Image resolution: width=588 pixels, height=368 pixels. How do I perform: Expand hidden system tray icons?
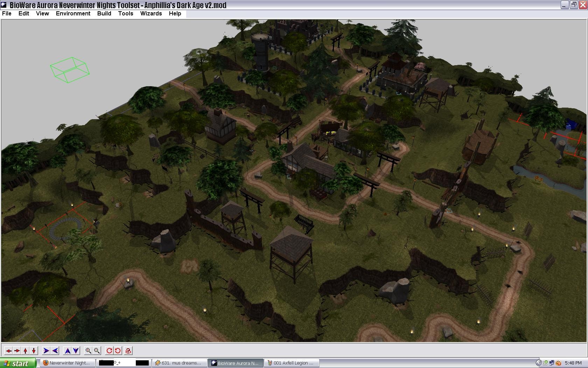[539, 363]
